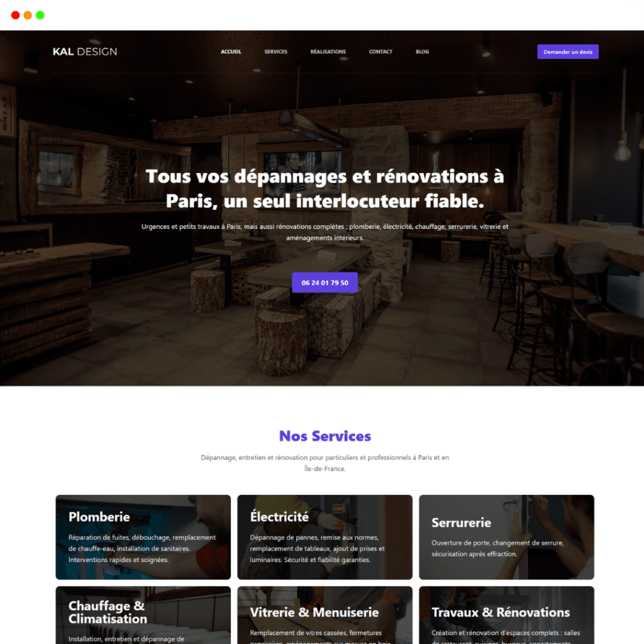Viewport: 644px width, 644px height.
Task: Click the red close window dot
Action: pos(16,15)
